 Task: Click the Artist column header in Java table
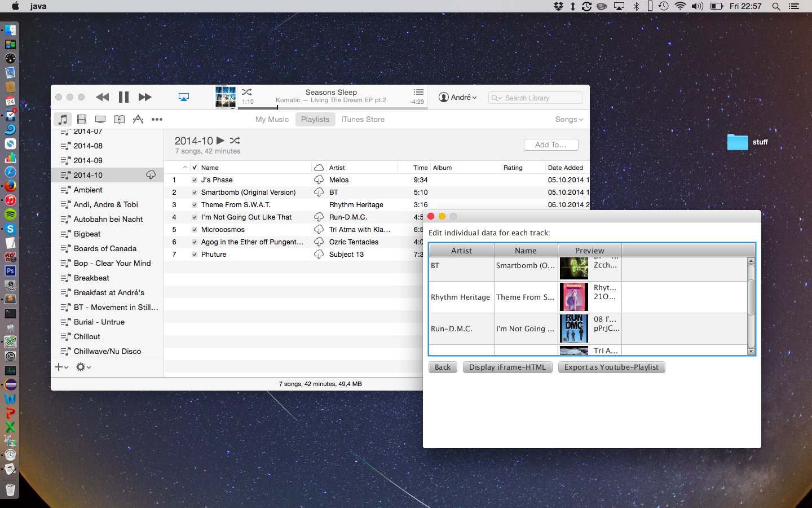pyautogui.click(x=461, y=251)
